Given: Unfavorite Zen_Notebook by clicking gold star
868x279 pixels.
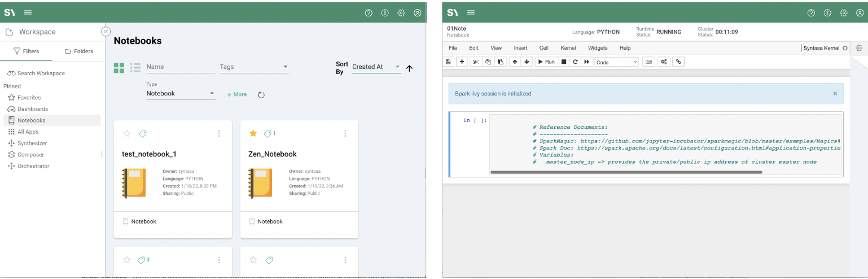Looking at the screenshot, I should (253, 134).
